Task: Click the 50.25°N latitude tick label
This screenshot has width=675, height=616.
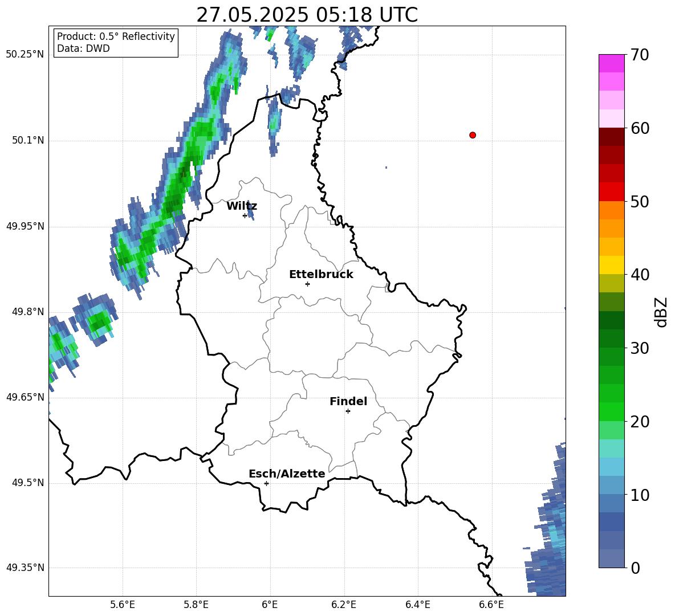Action: (25, 55)
